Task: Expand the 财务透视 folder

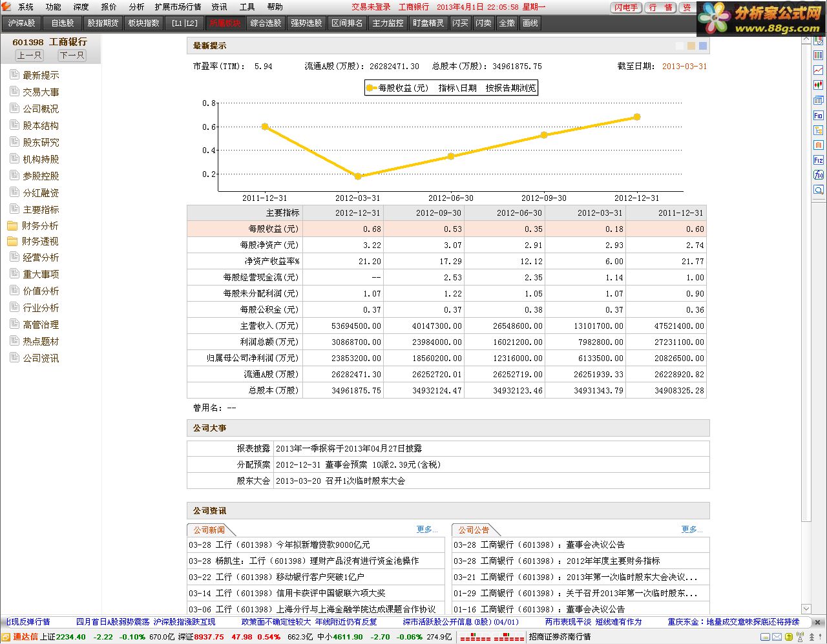Action: pyautogui.click(x=33, y=241)
